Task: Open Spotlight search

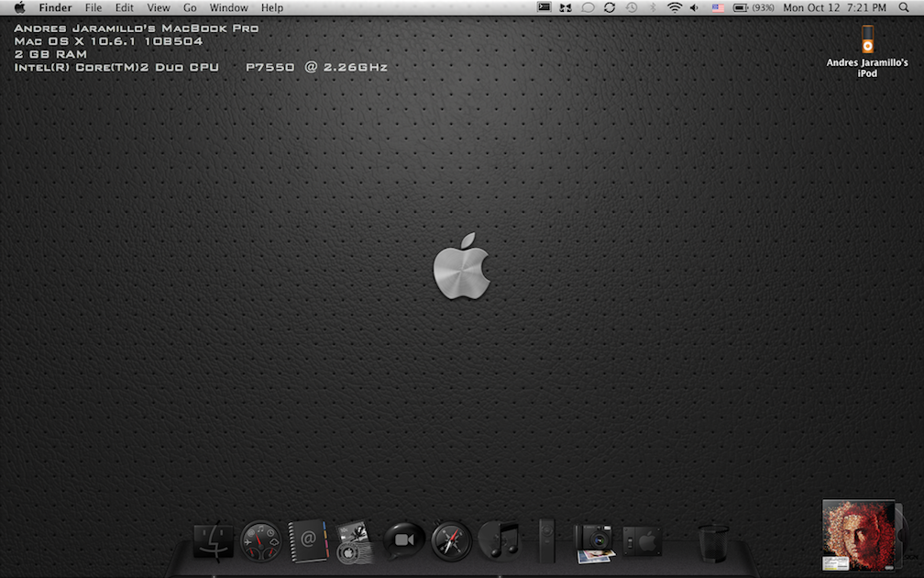Action: (904, 7)
